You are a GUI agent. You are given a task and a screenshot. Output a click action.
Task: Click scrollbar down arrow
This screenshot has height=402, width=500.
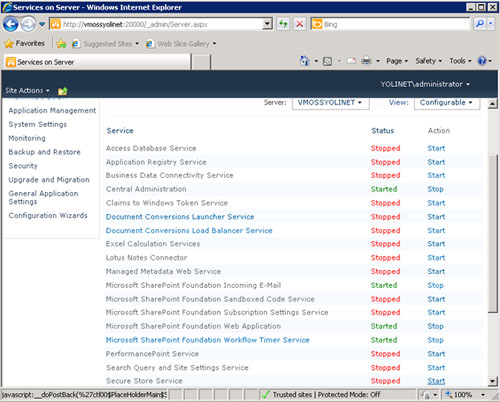tap(493, 381)
